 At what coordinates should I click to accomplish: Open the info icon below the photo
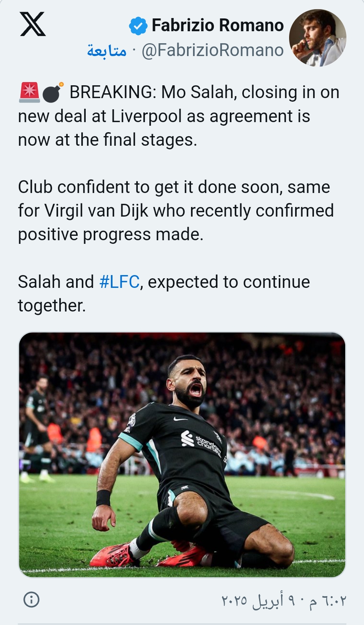(x=32, y=599)
